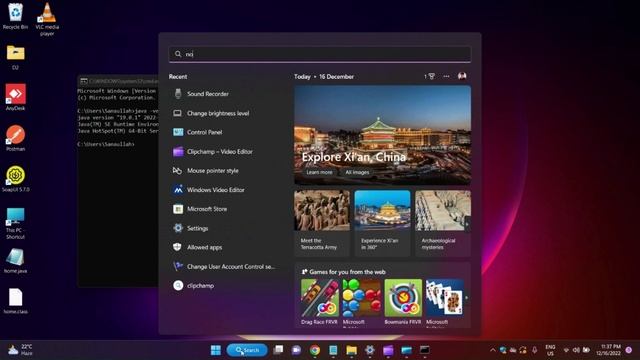Screen dimensions: 640x360
Task: Open SoapUI 5.7.0 desktop shortcut
Action: (16, 179)
